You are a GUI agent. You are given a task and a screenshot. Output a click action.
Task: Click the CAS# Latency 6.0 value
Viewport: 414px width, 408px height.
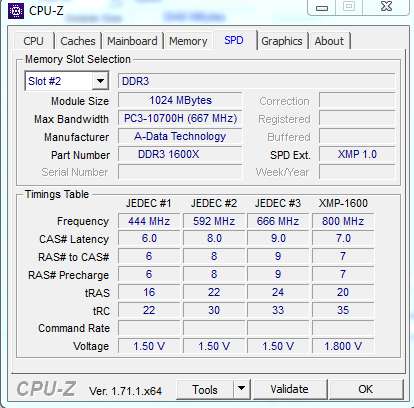149,239
